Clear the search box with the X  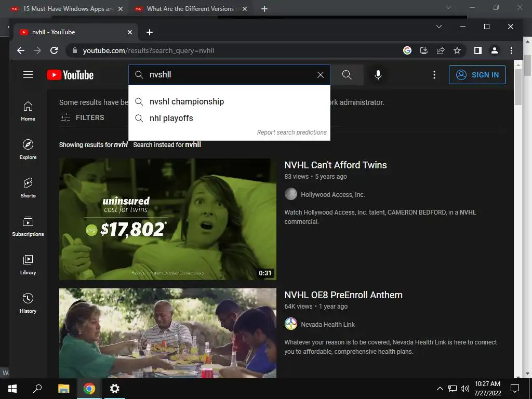click(320, 75)
